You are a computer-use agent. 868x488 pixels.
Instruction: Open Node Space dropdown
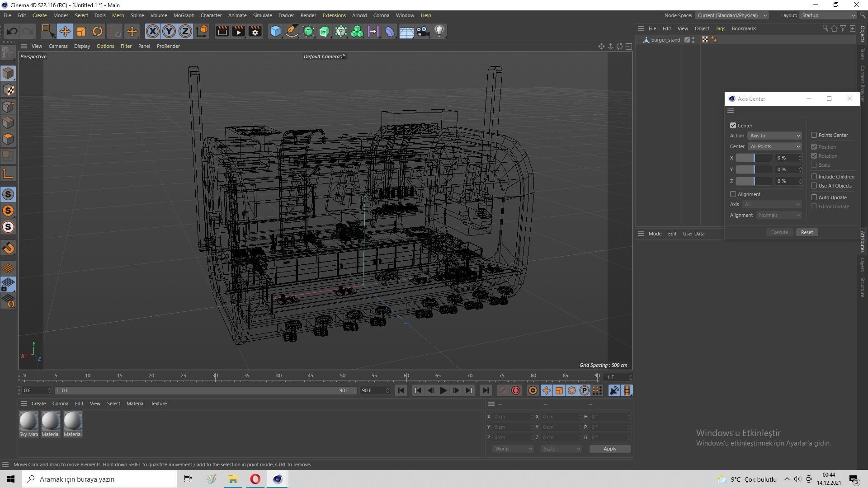click(x=731, y=15)
